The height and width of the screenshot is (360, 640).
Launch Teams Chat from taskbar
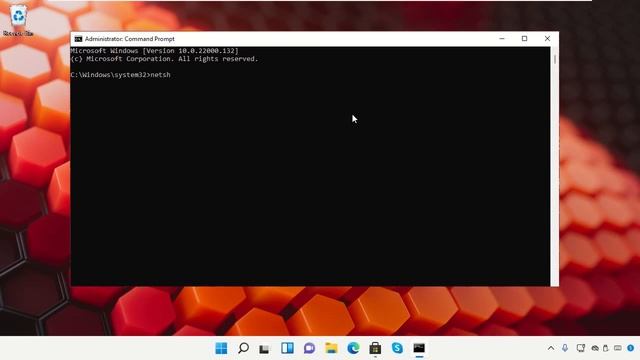pyautogui.click(x=309, y=348)
